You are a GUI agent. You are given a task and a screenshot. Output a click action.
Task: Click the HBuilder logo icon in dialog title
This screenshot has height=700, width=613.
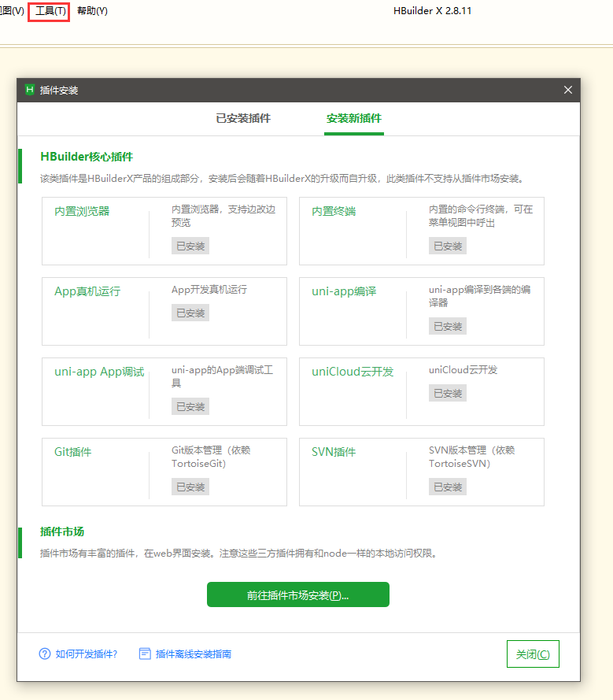tap(30, 90)
